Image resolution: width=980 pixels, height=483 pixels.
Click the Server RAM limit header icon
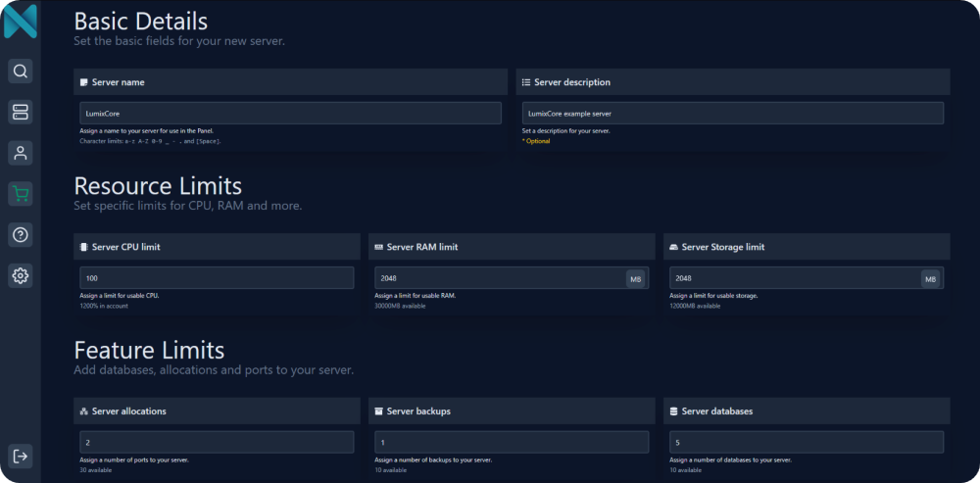[x=378, y=247]
